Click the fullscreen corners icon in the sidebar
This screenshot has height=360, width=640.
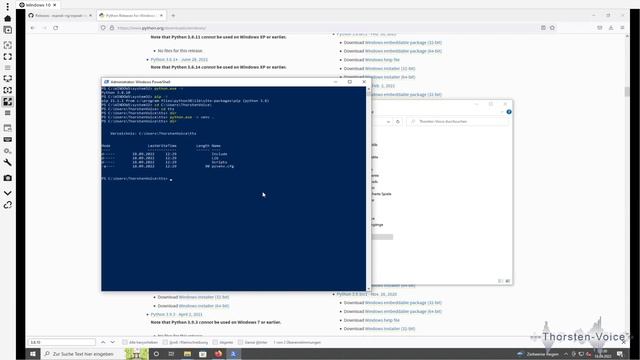(7, 57)
